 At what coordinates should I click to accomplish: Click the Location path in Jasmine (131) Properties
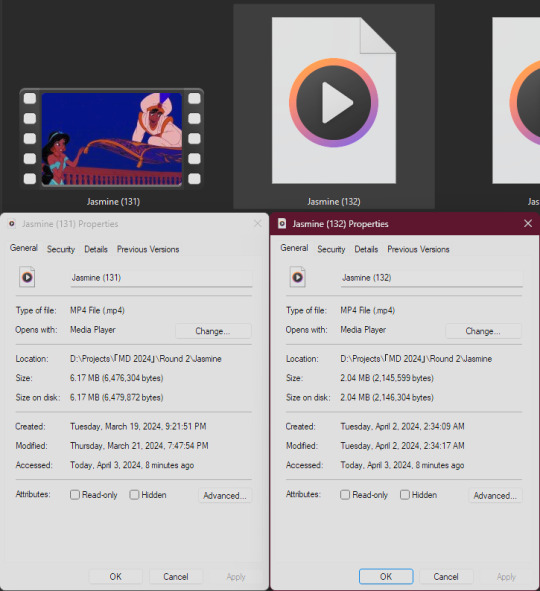[145, 358]
